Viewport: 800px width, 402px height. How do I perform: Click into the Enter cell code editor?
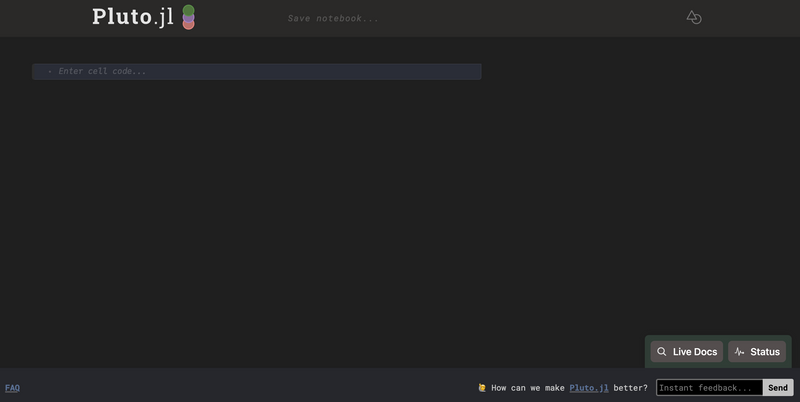click(260, 72)
